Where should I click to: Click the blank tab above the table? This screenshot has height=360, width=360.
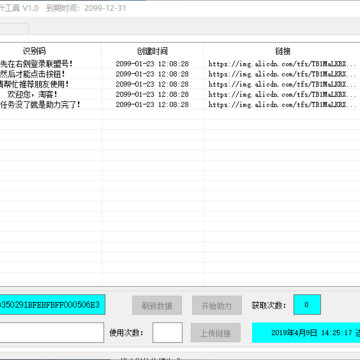14,29
